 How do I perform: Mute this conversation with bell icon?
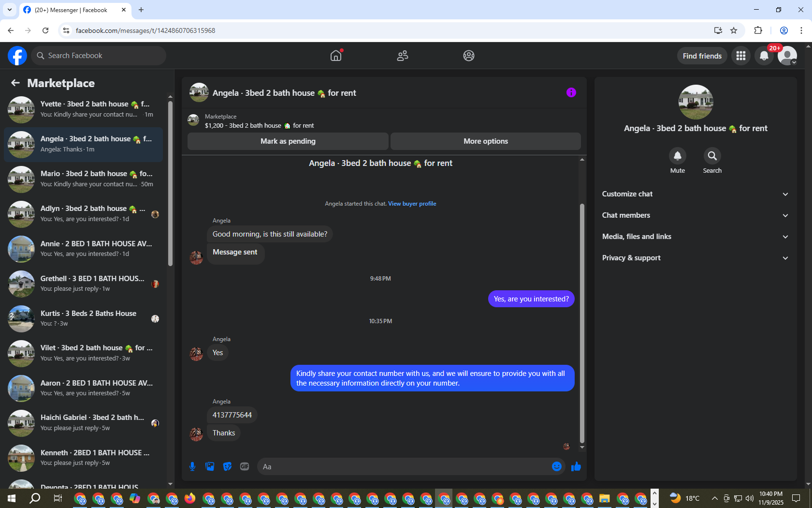click(678, 156)
